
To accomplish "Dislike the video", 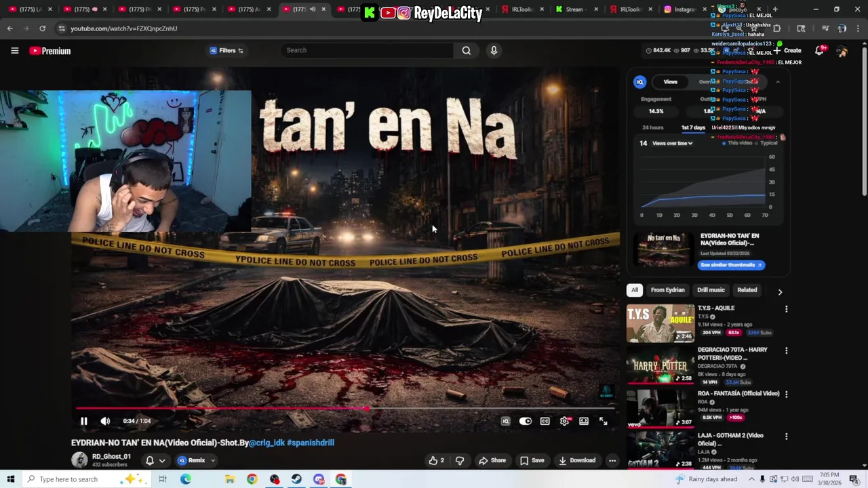I will click(460, 460).
